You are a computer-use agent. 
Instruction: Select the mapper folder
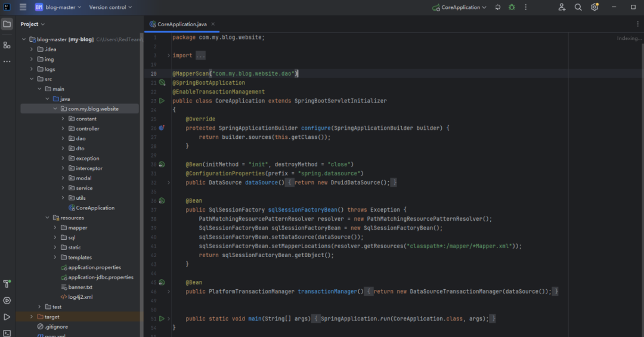[74, 228]
